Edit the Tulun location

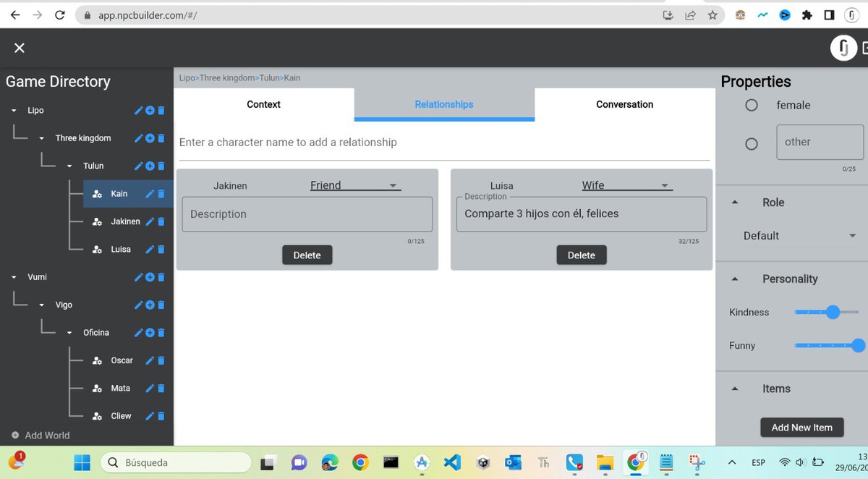pyautogui.click(x=139, y=166)
